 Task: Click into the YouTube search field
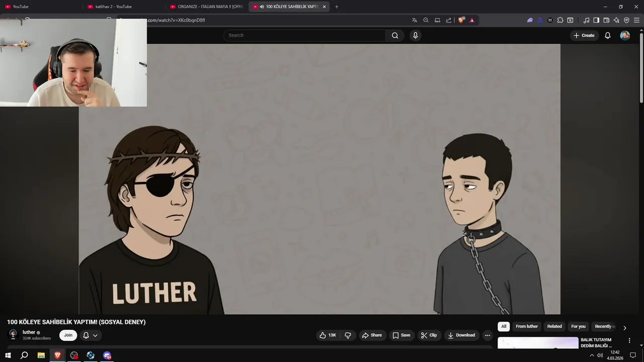[304, 35]
